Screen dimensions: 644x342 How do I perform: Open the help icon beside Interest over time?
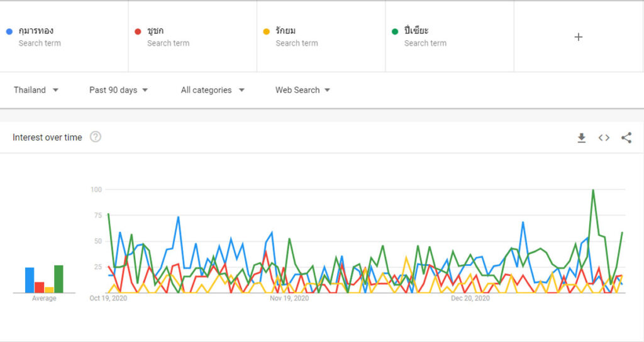[x=96, y=136]
